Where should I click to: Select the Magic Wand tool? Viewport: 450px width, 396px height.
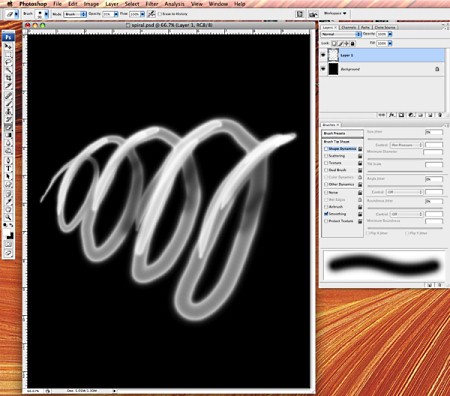coord(8,70)
